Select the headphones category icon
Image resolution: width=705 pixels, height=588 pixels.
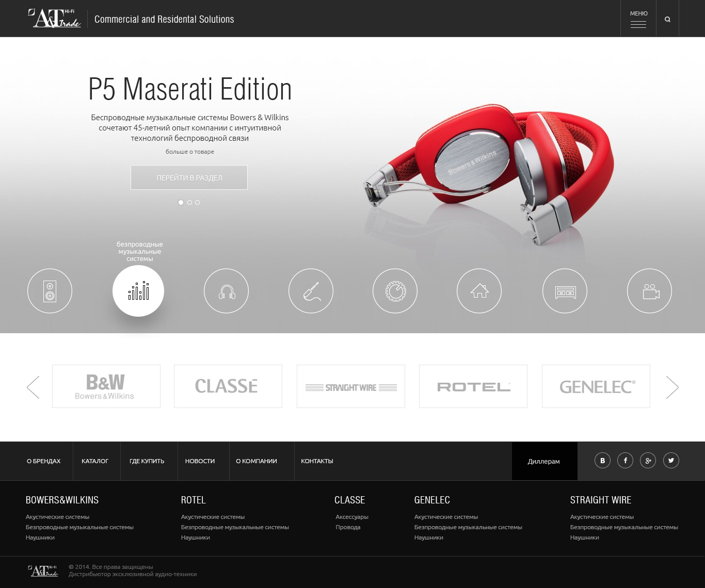pos(226,291)
